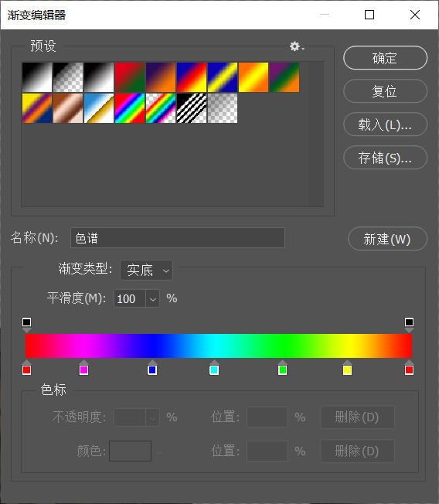Click the 新建(W) button

pos(387,239)
